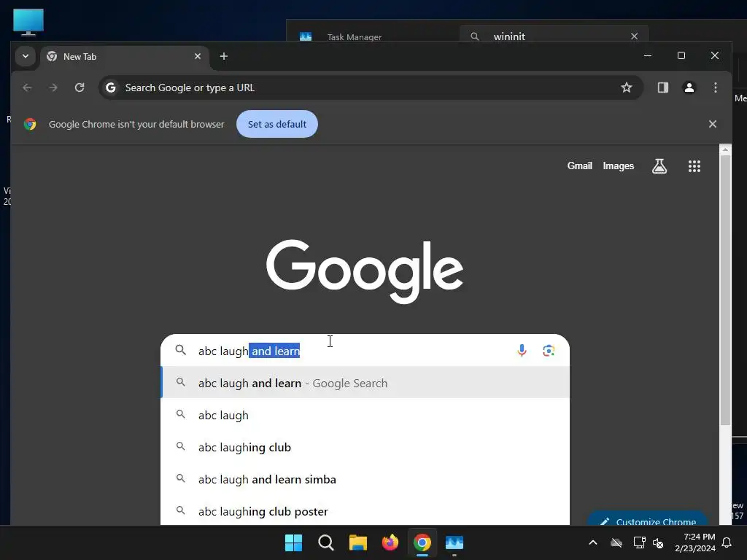Click the Google logo
747x560 pixels.
(x=365, y=271)
